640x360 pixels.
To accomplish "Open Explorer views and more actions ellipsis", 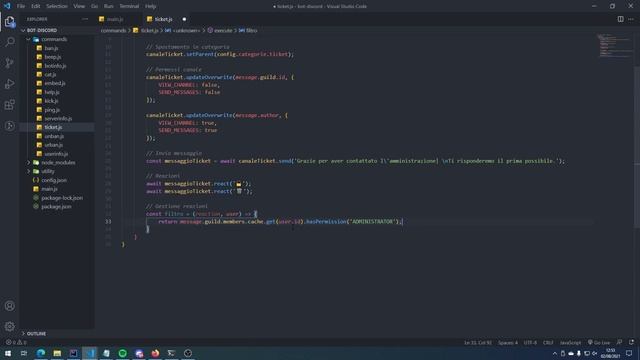I will click(x=85, y=19).
